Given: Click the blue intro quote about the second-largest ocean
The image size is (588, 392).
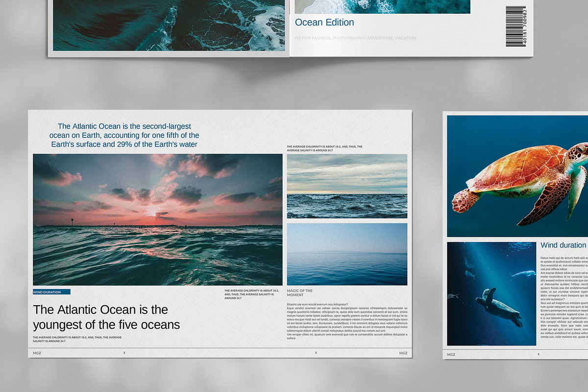Looking at the screenshot, I should (x=124, y=135).
